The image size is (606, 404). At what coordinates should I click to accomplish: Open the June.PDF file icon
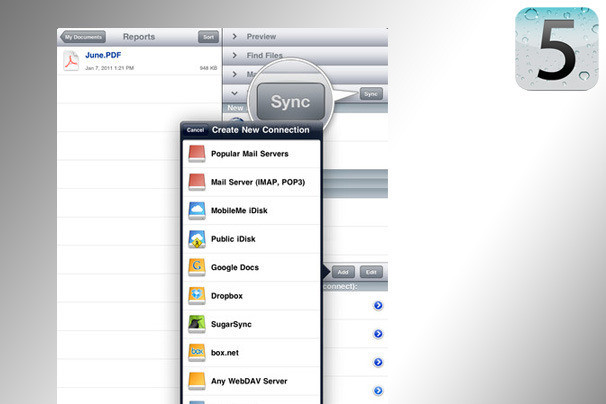tap(70, 62)
